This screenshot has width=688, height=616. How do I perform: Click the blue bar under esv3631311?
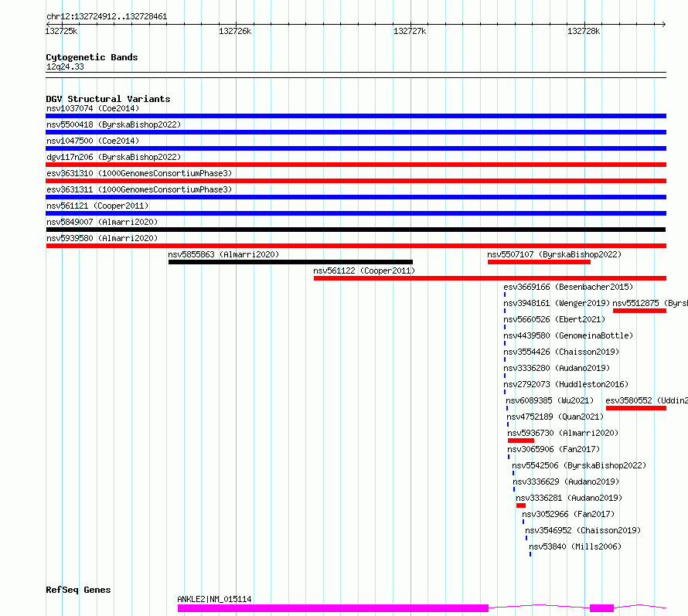click(356, 197)
